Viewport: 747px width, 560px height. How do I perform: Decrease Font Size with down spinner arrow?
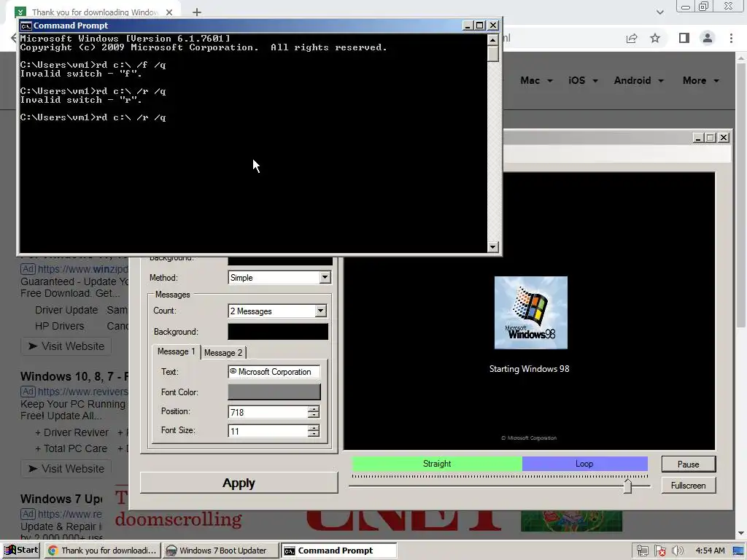[313, 434]
